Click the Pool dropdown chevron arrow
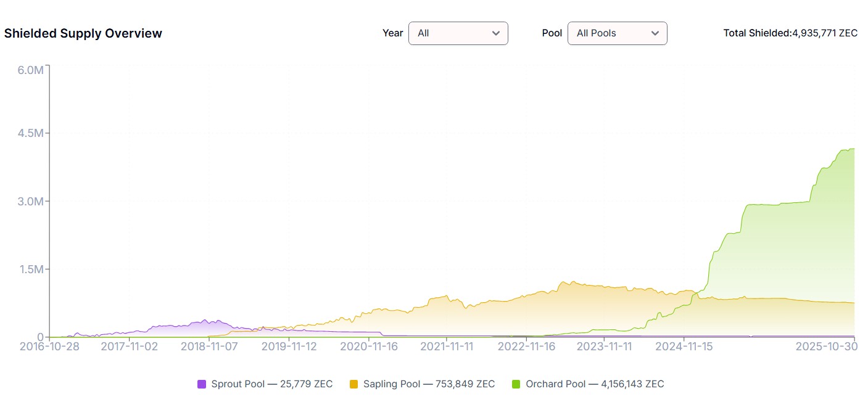The height and width of the screenshot is (399, 868). point(656,33)
